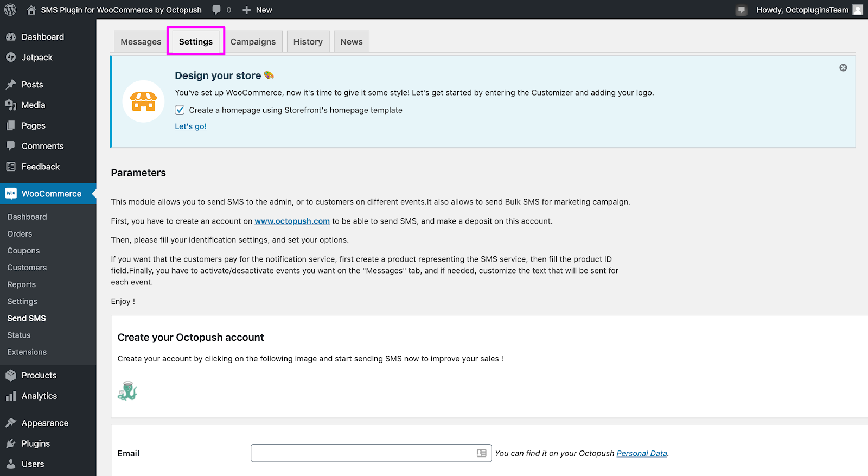View the News tab

tap(352, 42)
